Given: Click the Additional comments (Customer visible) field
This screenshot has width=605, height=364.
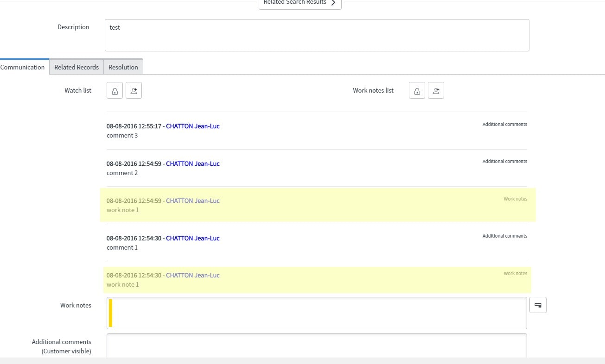Looking at the screenshot, I should (x=317, y=345).
